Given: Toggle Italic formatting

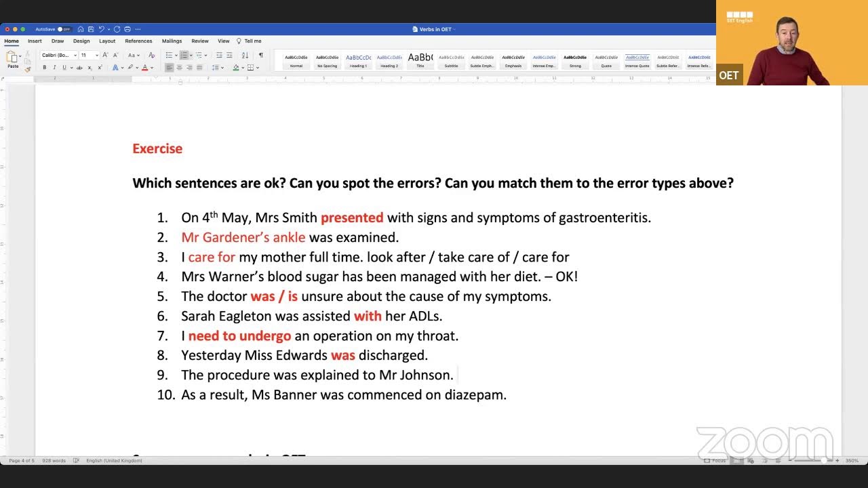Looking at the screenshot, I should (54, 68).
